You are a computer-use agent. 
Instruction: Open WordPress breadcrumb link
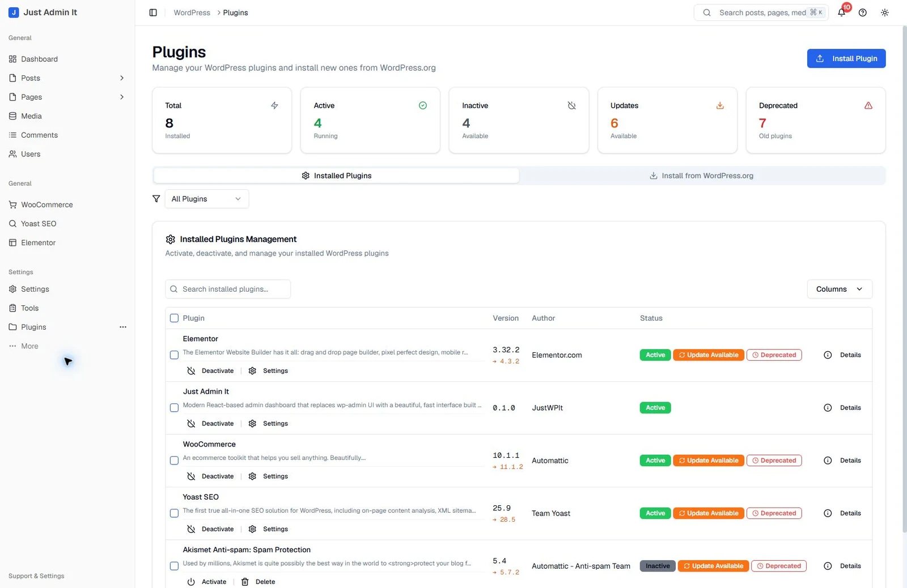192,12
